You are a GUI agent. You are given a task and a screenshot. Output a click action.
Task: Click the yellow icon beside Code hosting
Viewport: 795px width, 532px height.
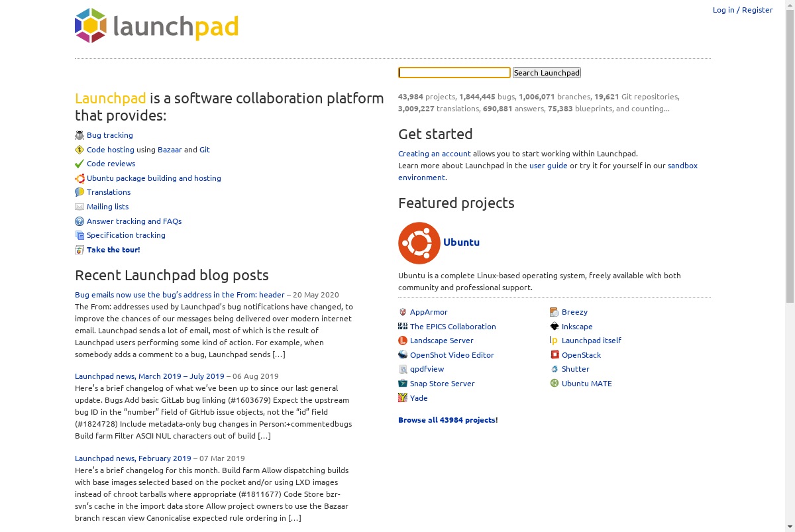coord(79,150)
